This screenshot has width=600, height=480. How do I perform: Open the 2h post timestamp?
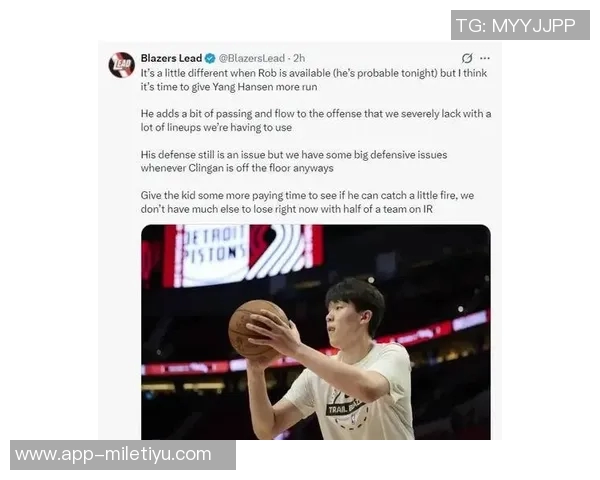click(299, 58)
